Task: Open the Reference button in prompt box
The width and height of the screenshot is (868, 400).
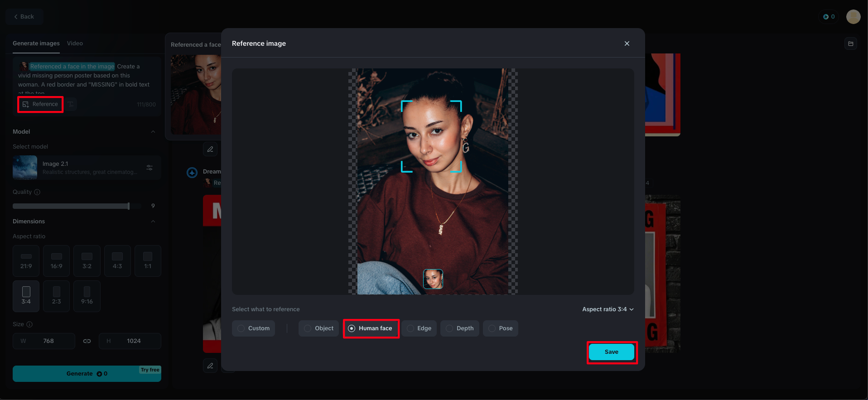Action: 40,104
